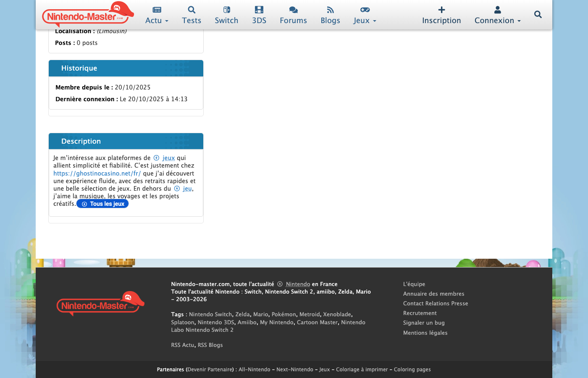Open the Xenoblade tag link
The image size is (588, 378).
point(337,315)
